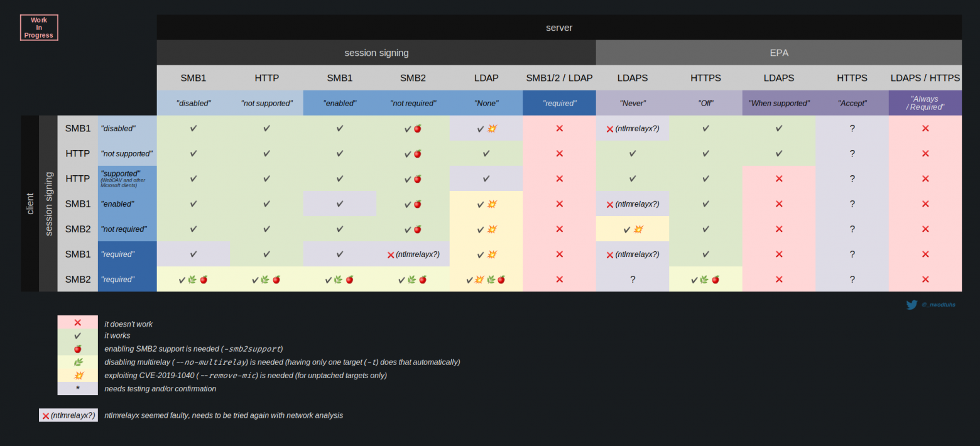This screenshot has height=446, width=980.
Task: Click the 'Work In Progress' badge
Action: [x=38, y=27]
